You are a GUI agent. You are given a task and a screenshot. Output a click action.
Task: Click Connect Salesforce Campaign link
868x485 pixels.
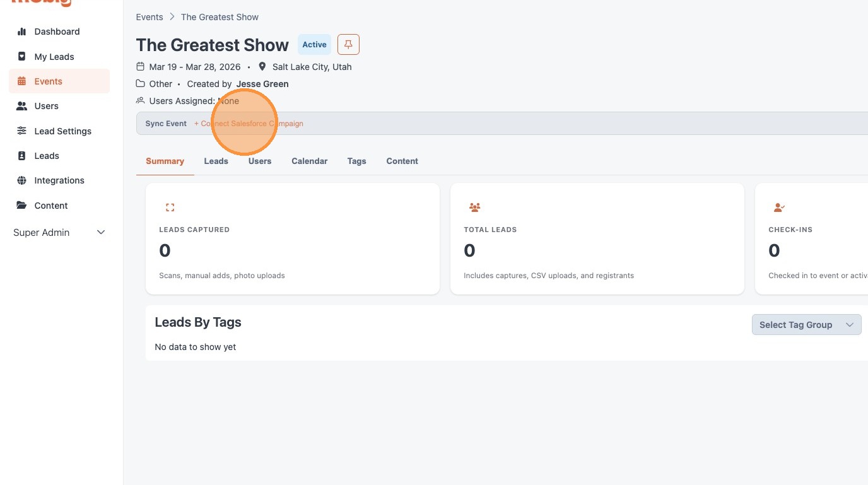(x=249, y=124)
